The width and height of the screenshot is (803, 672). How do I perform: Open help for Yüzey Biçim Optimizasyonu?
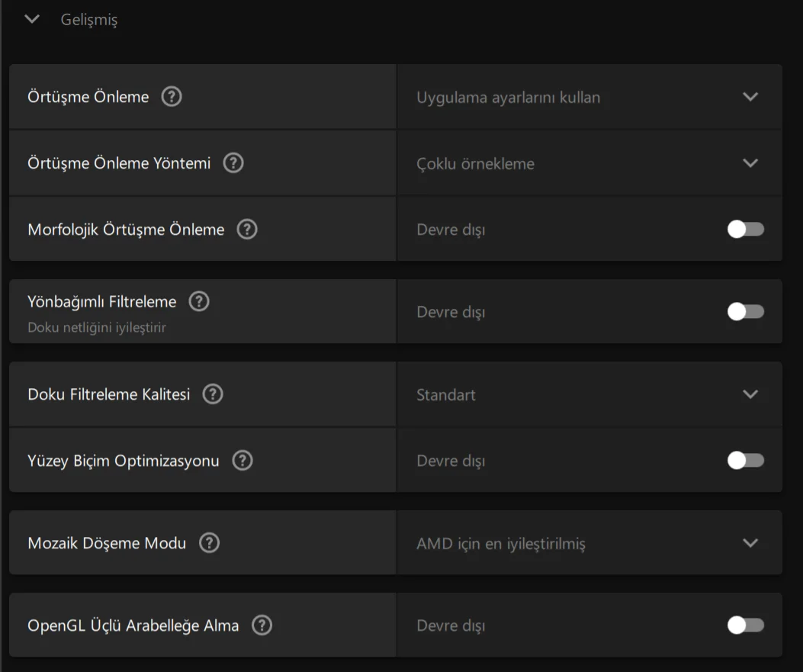pos(243,460)
